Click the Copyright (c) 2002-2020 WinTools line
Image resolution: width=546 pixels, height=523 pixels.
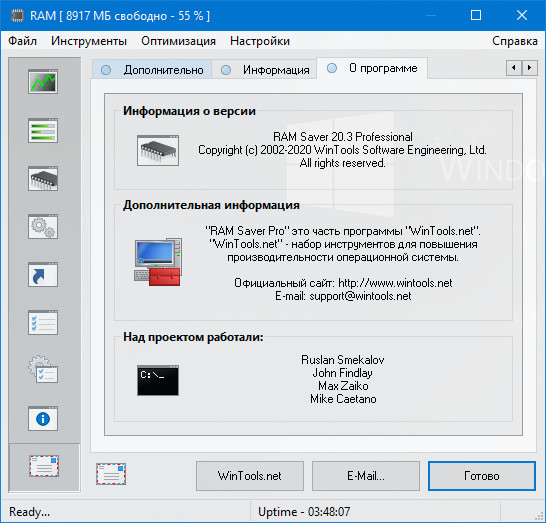click(342, 150)
